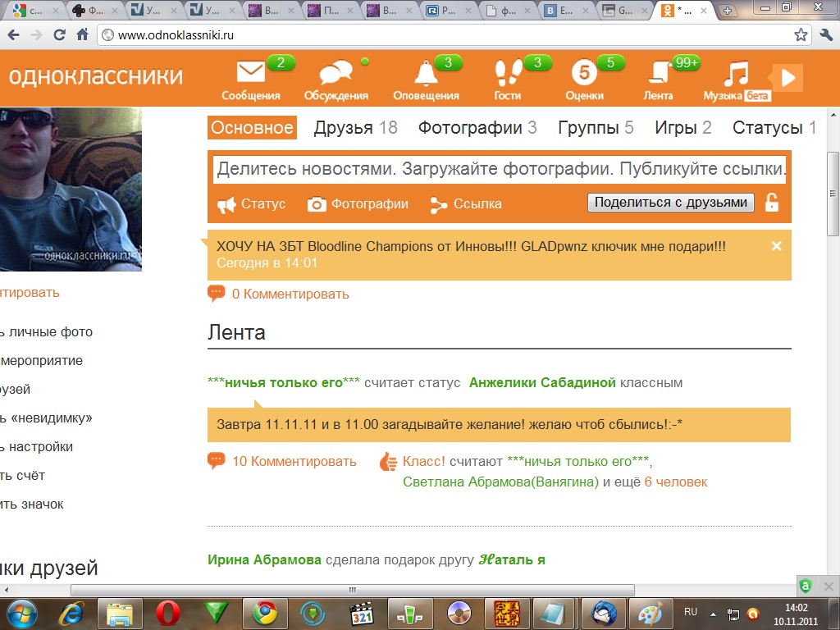Screen dimensions: 840x630
Task: Click the Оповещения bell icon
Action: pos(426,74)
